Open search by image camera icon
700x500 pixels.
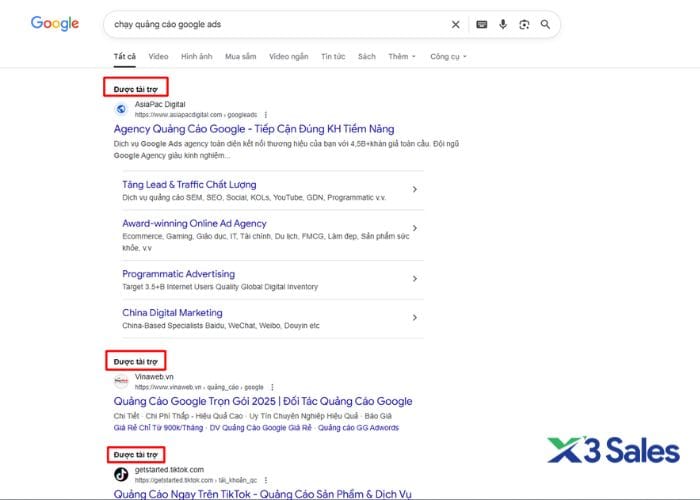pyautogui.click(x=524, y=25)
